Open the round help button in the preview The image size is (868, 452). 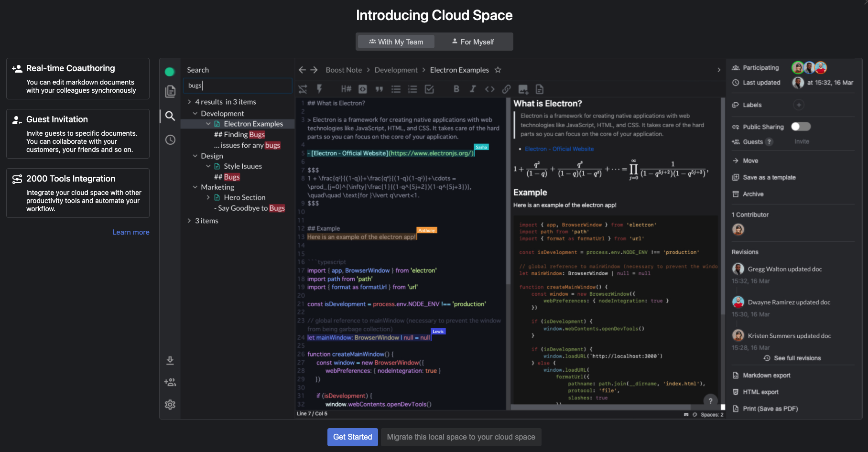click(x=710, y=401)
